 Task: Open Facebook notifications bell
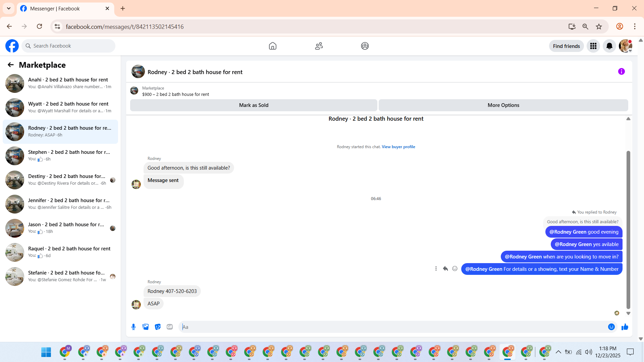click(609, 46)
